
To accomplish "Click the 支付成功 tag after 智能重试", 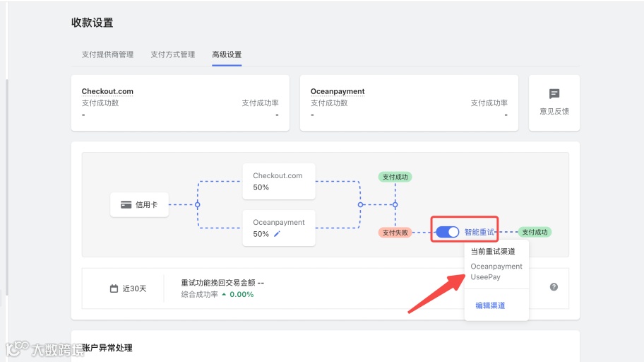I will pyautogui.click(x=535, y=232).
